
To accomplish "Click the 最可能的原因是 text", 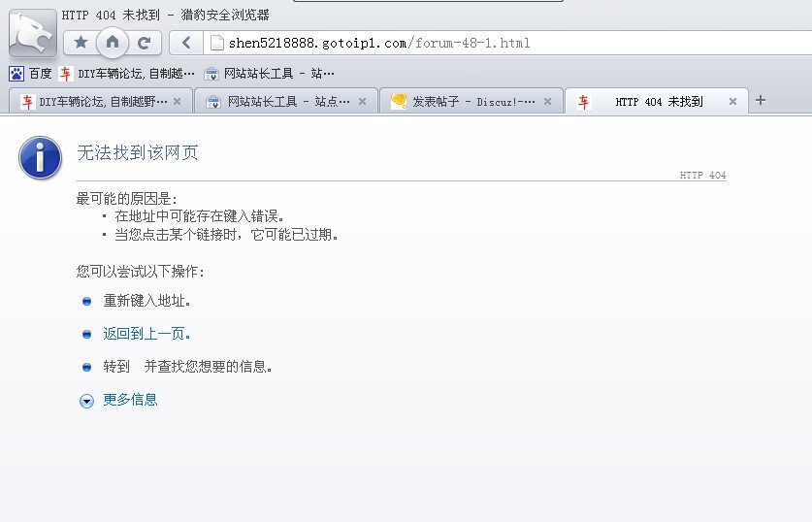I will coord(127,198).
